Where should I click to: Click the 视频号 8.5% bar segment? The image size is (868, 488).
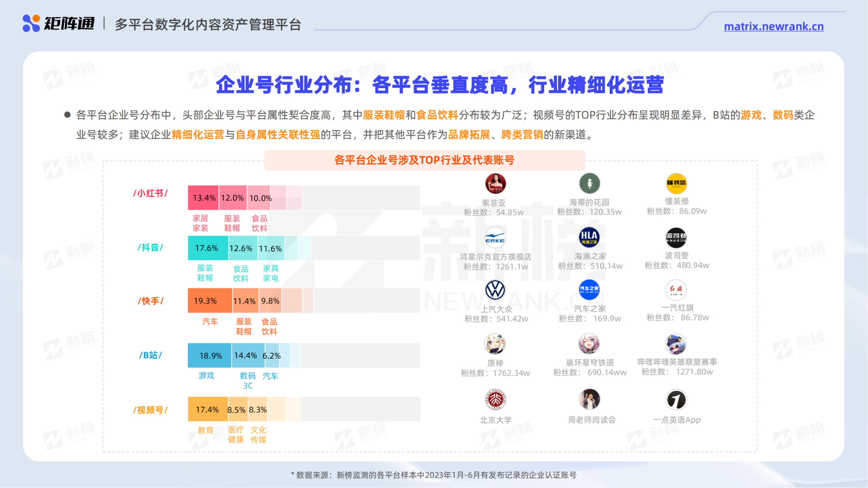click(238, 410)
